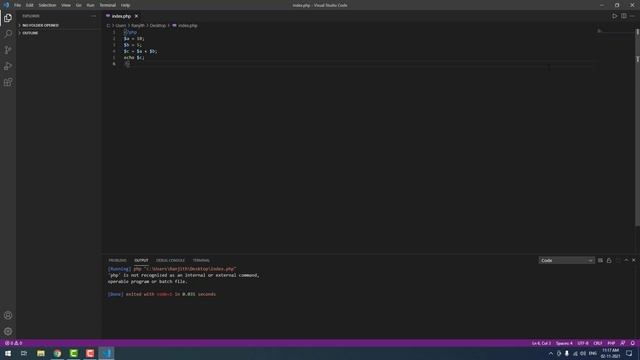Click Ln 6, Col 3 cursor position
The image size is (640, 360).
541,343
